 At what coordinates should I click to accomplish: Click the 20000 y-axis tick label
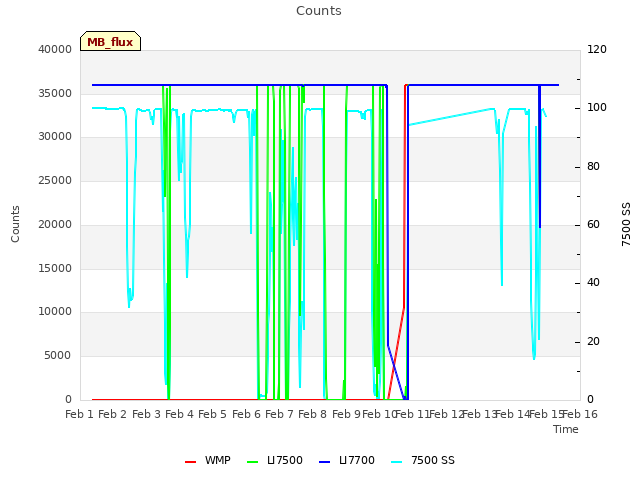pos(55,224)
